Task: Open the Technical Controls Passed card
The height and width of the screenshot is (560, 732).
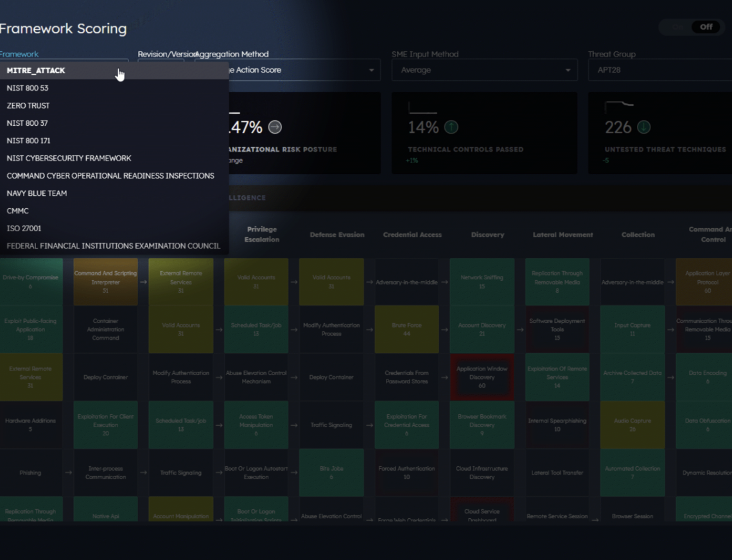Action: (484, 133)
